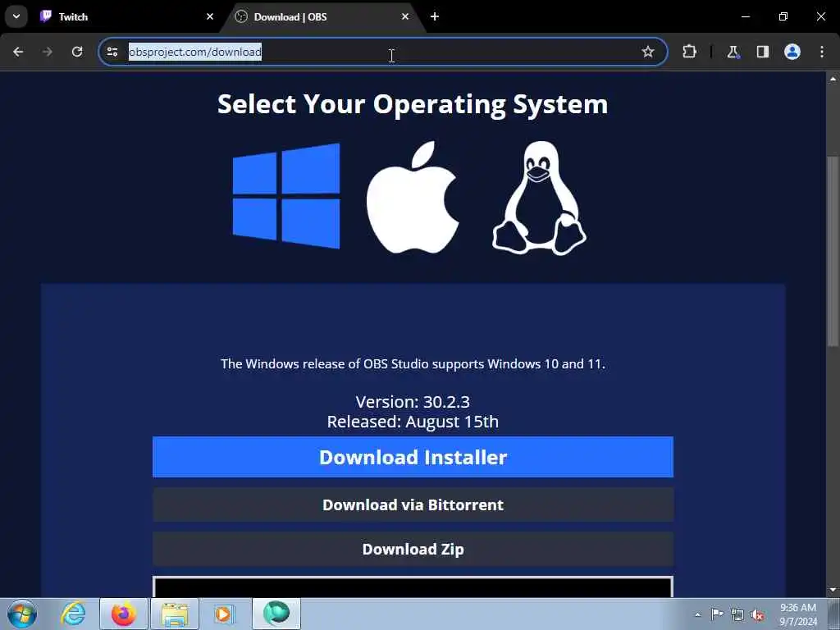
Task: Click the muted volume tray icon
Action: [x=757, y=615]
